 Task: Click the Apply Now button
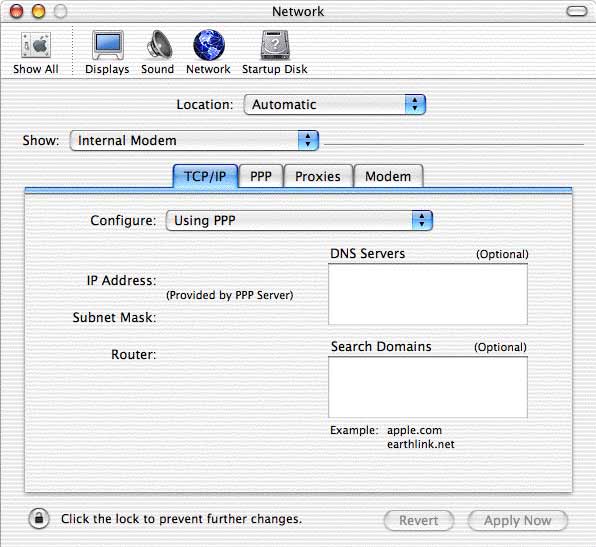[x=517, y=520]
